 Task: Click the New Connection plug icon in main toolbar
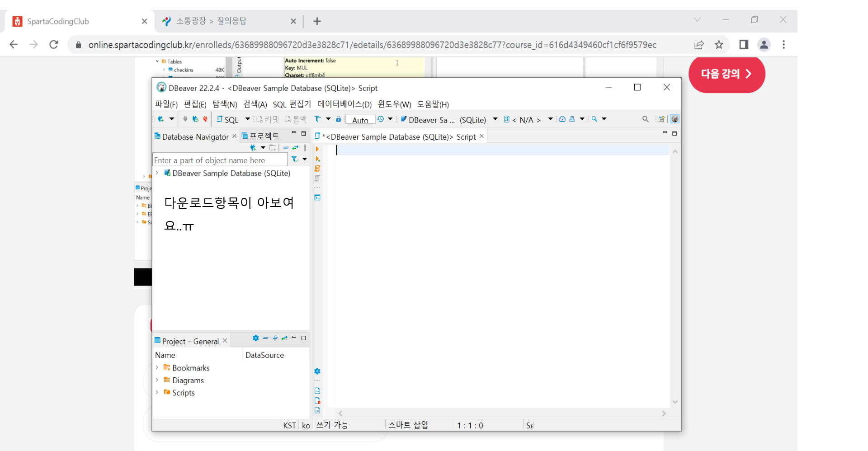(x=160, y=119)
